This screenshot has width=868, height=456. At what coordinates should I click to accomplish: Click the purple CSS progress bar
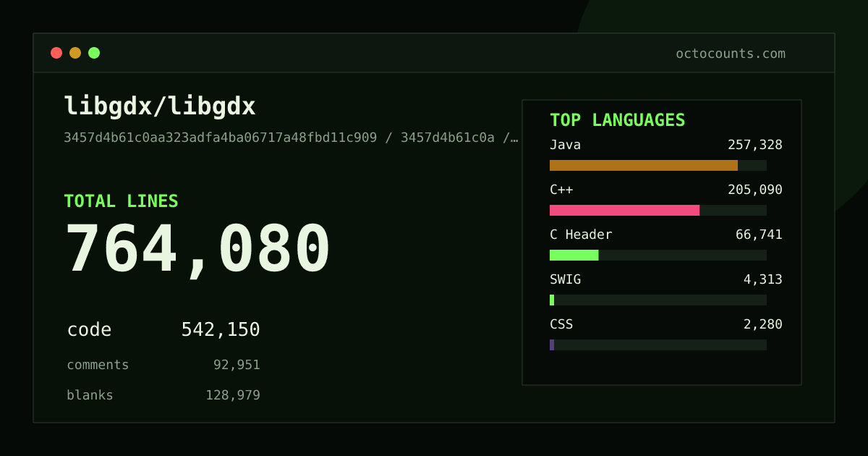click(x=658, y=345)
